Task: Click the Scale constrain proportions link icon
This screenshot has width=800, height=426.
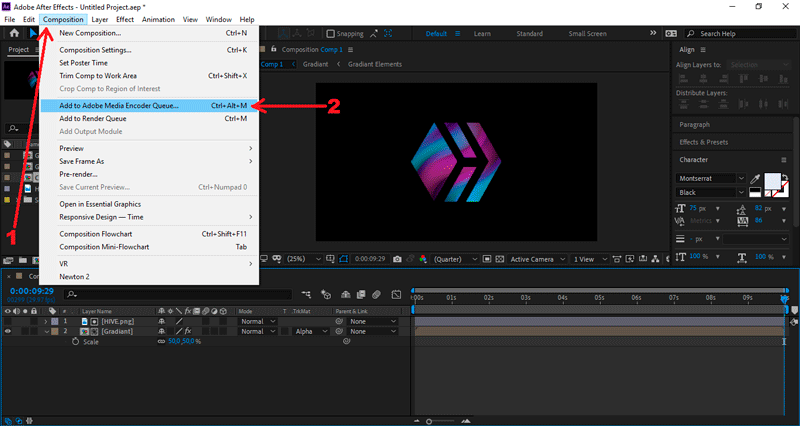Action: [x=161, y=341]
